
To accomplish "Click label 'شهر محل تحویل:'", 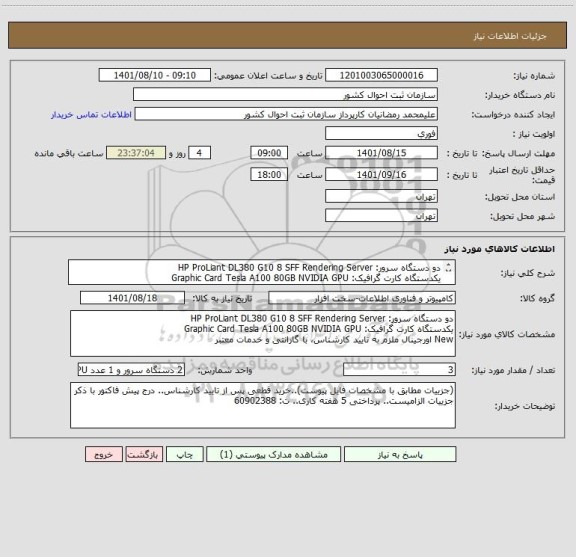I will click(523, 216).
